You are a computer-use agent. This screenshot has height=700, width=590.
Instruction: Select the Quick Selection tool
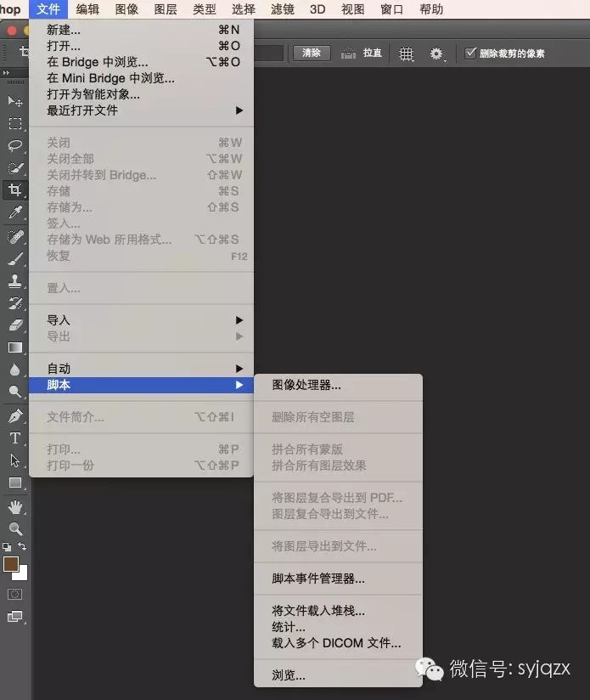point(15,168)
